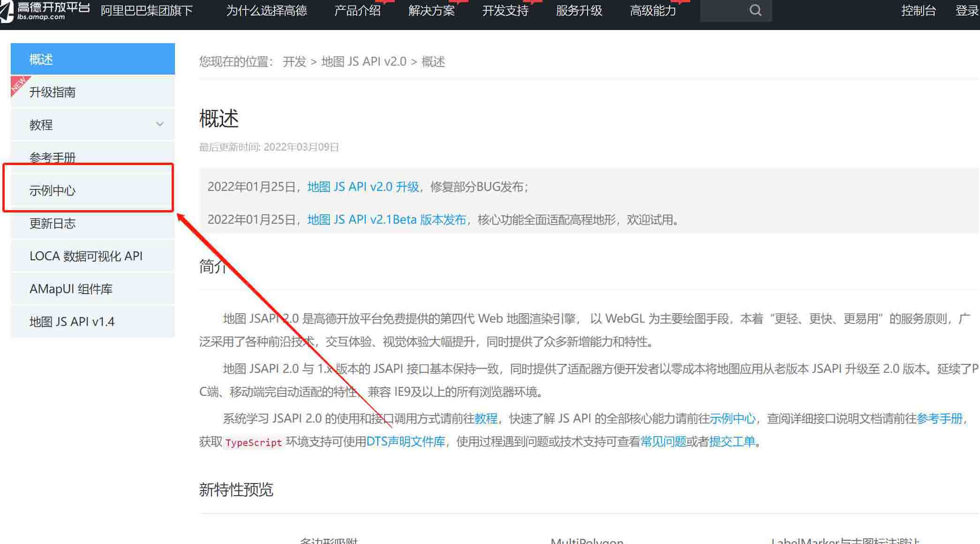Click the 高德开放平台 logo

[45, 11]
